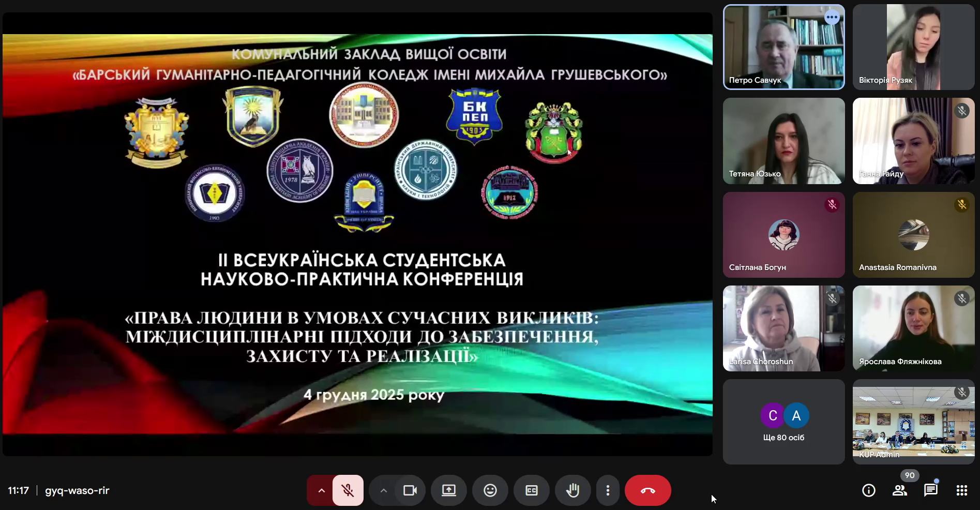This screenshot has height=510, width=980.
Task: Expand video settings arrow beside camera
Action: click(x=383, y=490)
